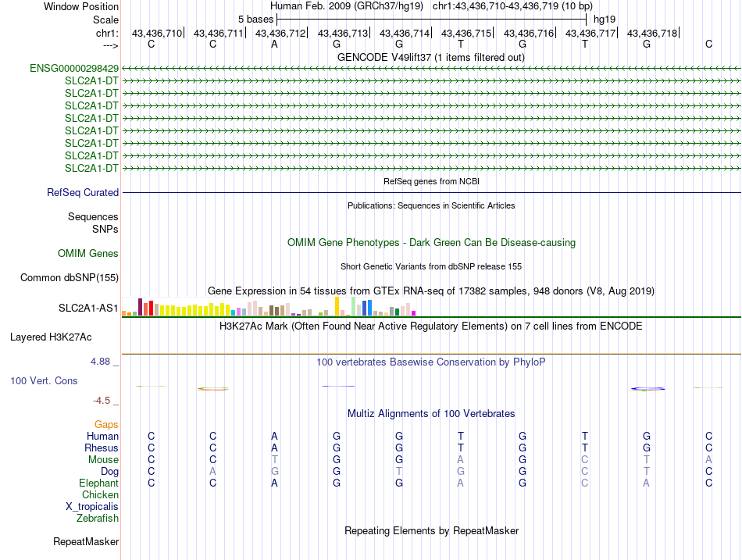Open the SLC2A1-AS1 expression label

click(88, 309)
